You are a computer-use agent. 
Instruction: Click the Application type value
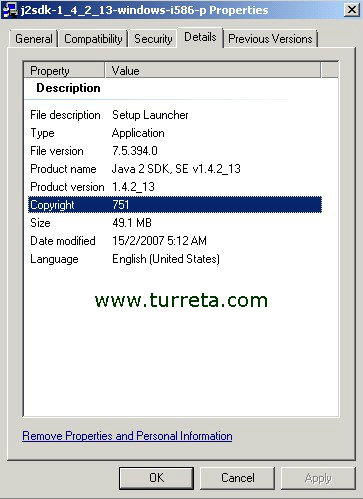pyautogui.click(x=138, y=133)
